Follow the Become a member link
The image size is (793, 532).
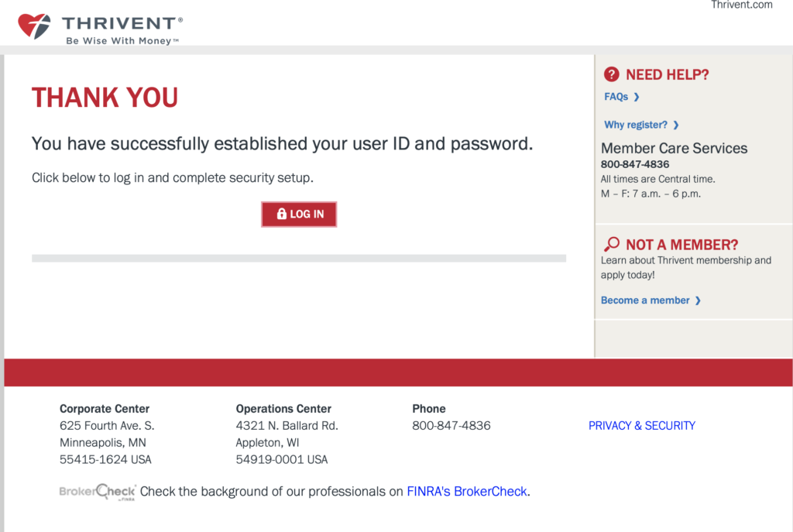645,300
